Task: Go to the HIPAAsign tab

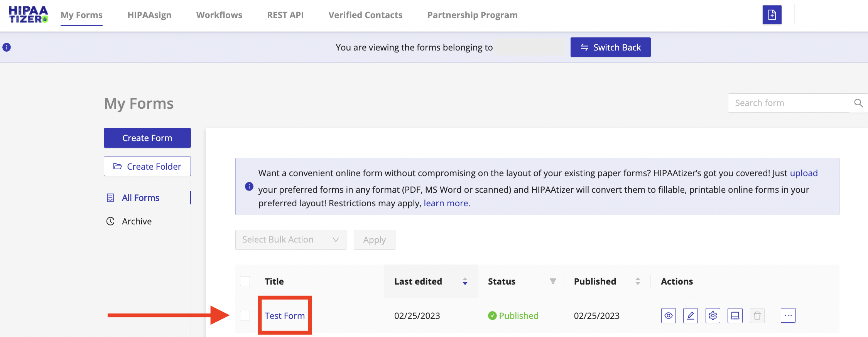Action: coord(149,15)
